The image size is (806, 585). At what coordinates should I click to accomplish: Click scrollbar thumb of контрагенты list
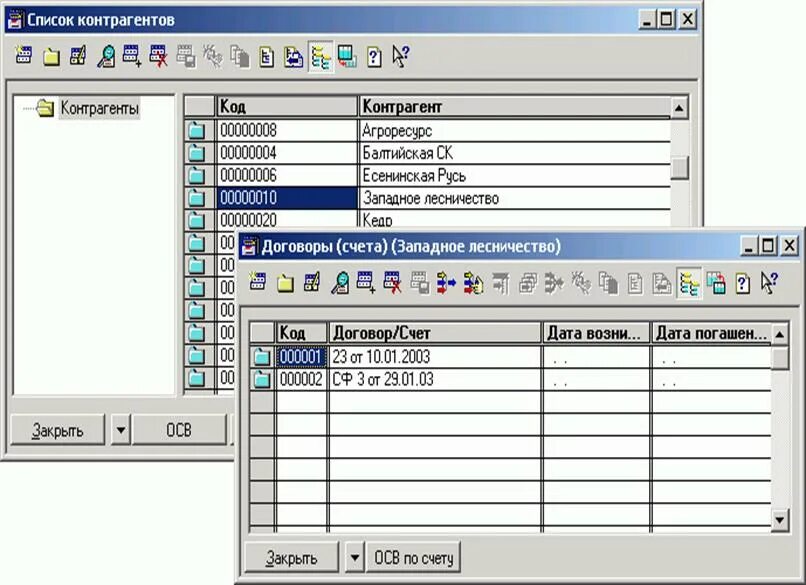point(679,168)
